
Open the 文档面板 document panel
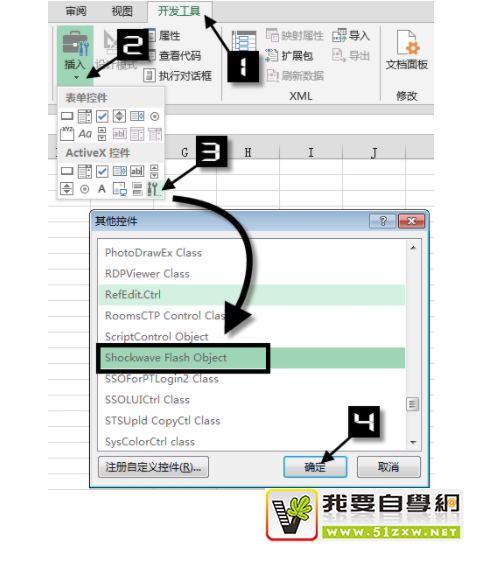pos(406,50)
